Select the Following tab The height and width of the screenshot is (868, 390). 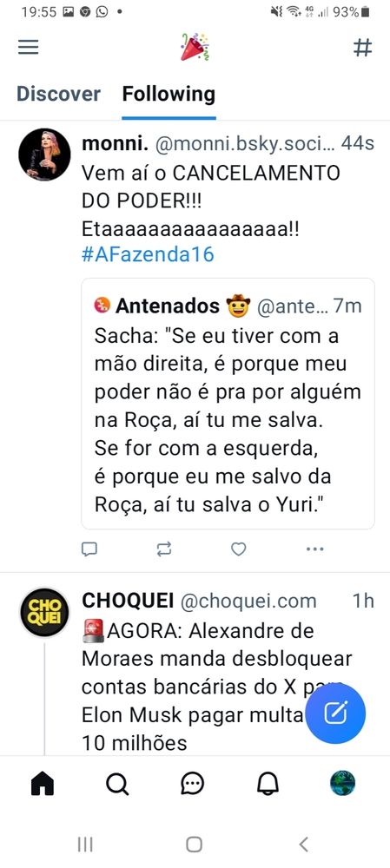tap(169, 94)
